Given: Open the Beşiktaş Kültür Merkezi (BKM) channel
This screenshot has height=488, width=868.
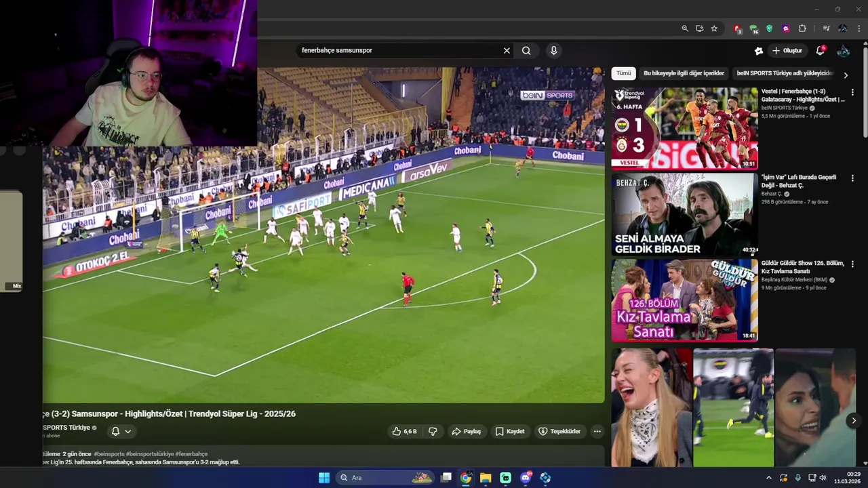Looking at the screenshot, I should [794, 280].
